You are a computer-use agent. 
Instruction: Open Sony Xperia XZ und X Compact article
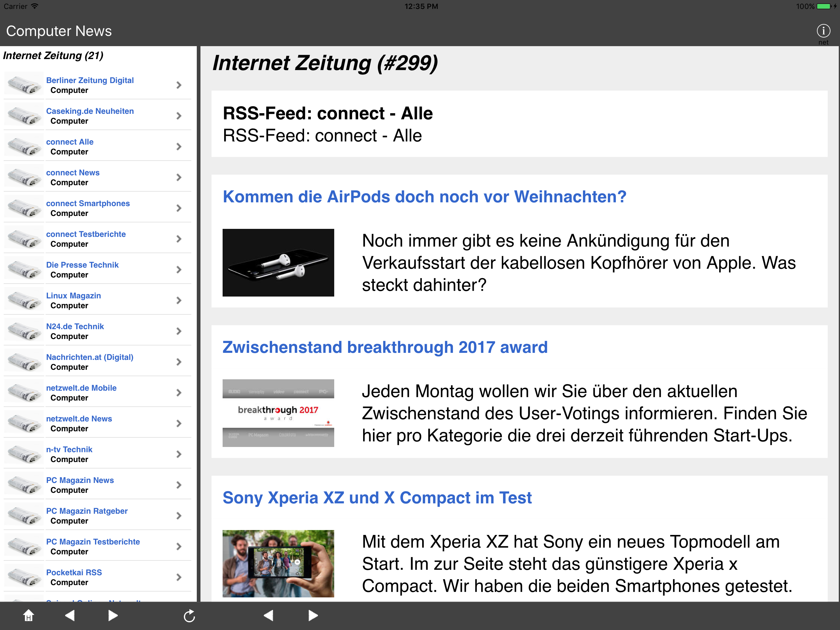pyautogui.click(x=377, y=498)
